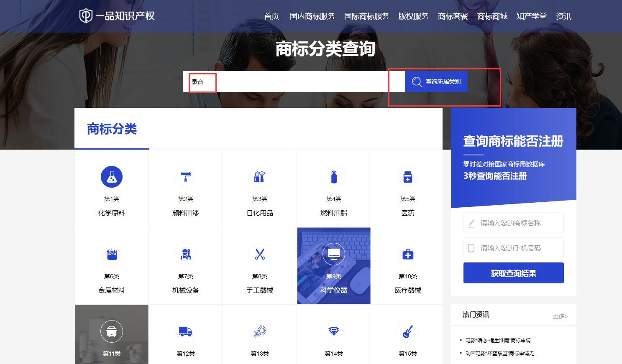Click the 查询所属类别 search button

click(x=436, y=81)
